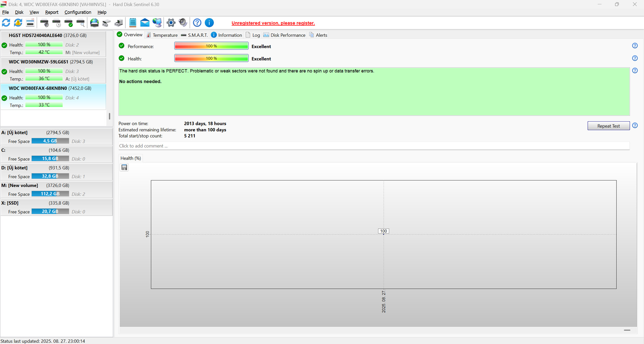Screen dimensions: 644x344
Task: Select the 'D: [Új kötet]' volume entry
Action: [57, 172]
